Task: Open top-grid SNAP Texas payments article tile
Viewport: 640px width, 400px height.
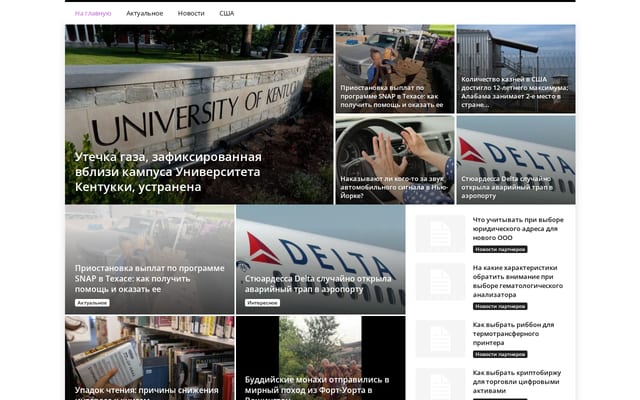Action: (395, 69)
